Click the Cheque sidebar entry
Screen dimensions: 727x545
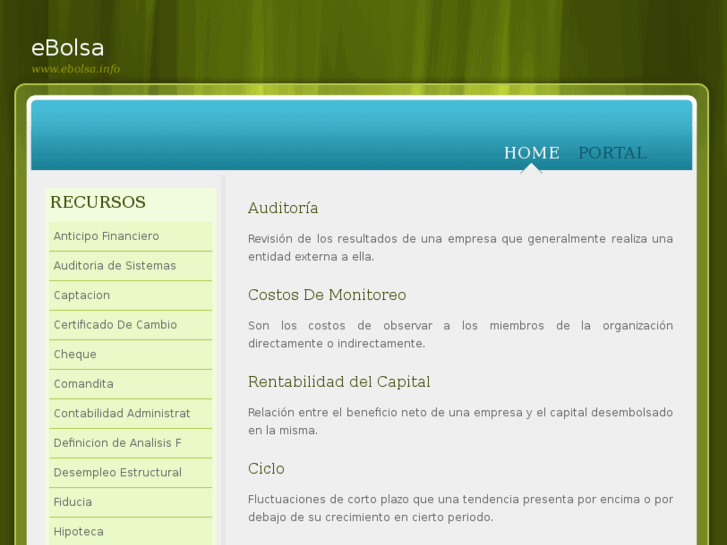point(75,355)
